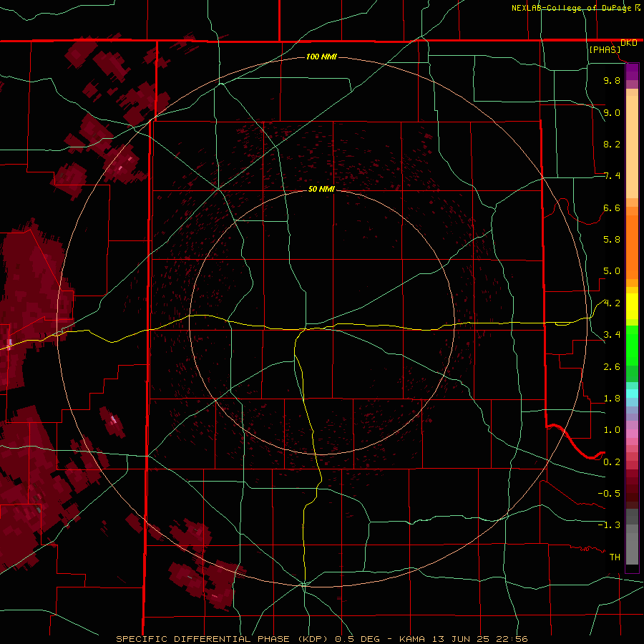Click the -1.3 value on the color scale

point(609,525)
